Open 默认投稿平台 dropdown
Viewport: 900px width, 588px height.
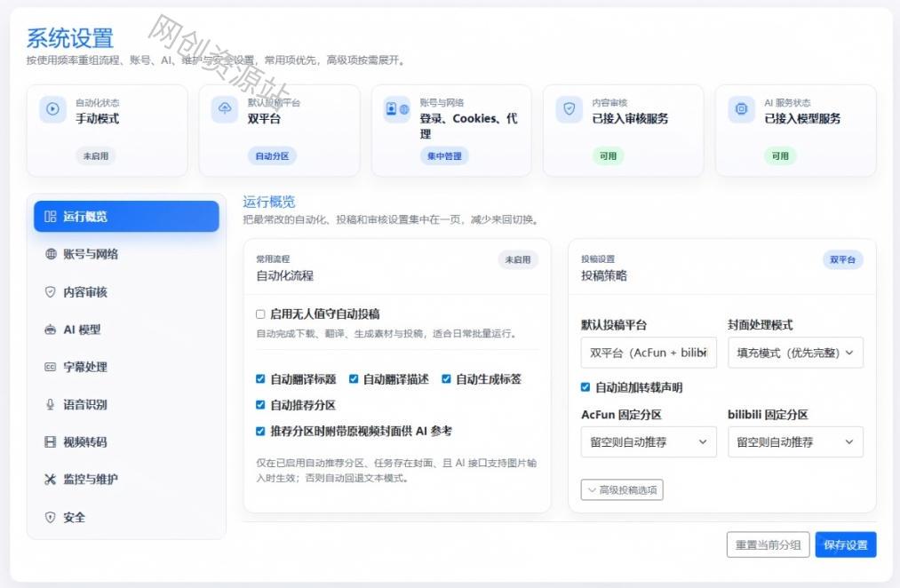pyautogui.click(x=649, y=353)
